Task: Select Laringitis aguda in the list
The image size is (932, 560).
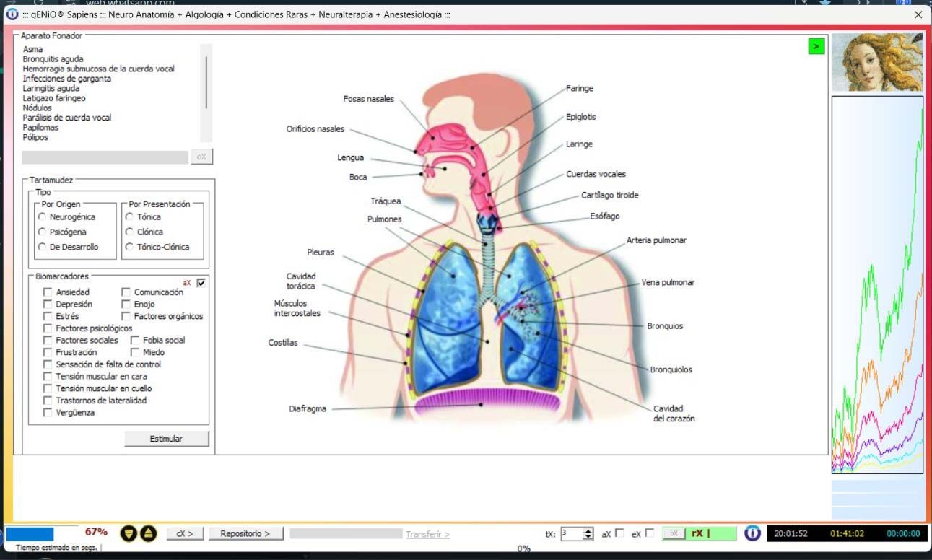Action: coord(51,88)
